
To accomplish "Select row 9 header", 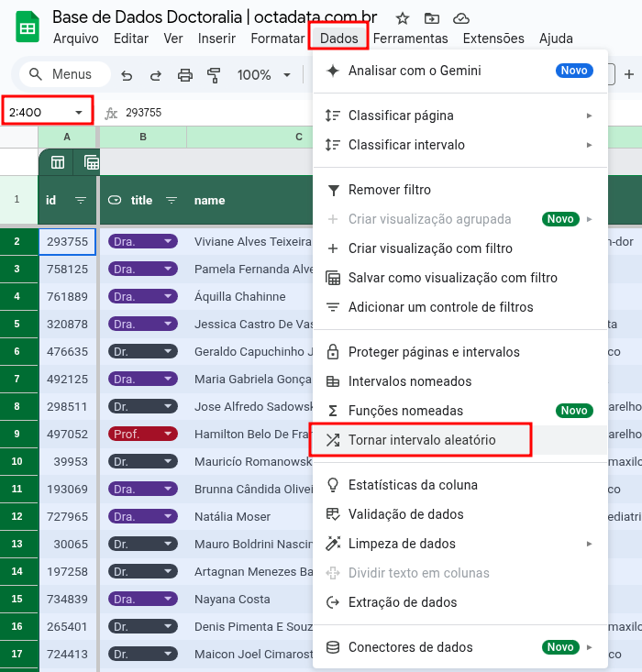I will 17,434.
